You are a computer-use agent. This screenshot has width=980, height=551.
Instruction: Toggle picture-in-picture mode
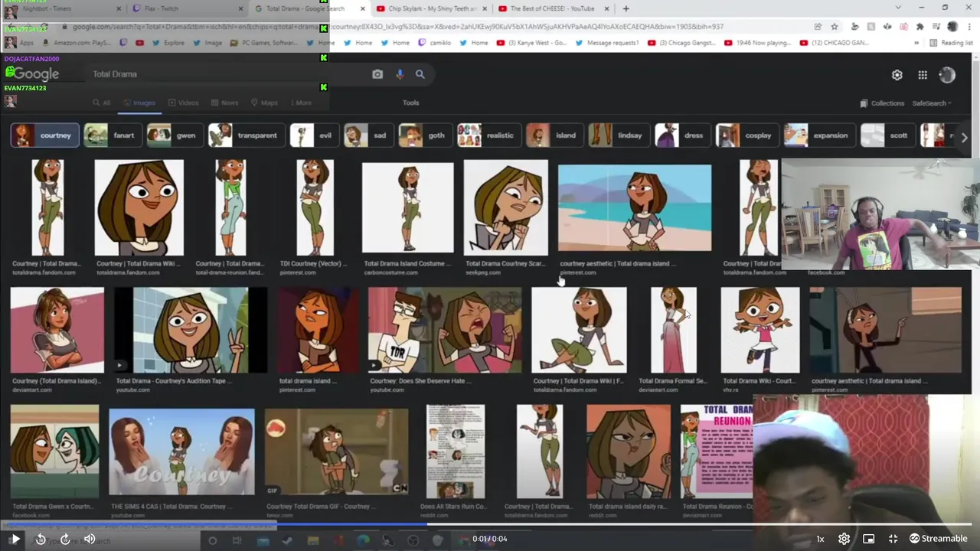tap(868, 539)
